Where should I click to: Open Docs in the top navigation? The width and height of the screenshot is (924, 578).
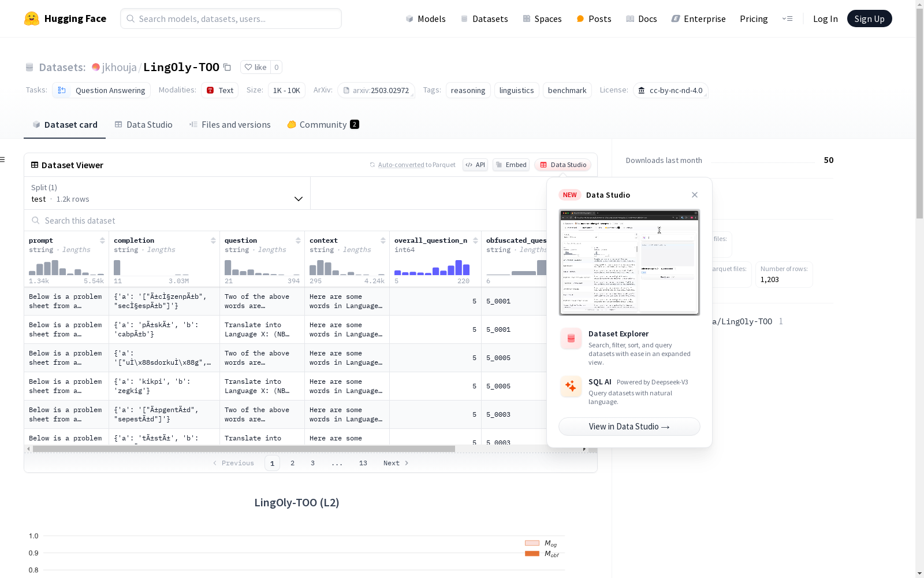pos(642,18)
